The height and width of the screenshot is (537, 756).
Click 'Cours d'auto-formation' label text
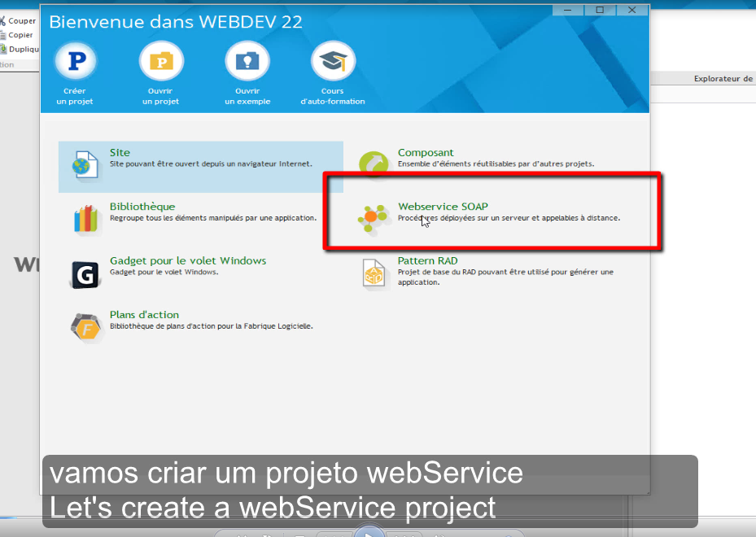coord(333,96)
